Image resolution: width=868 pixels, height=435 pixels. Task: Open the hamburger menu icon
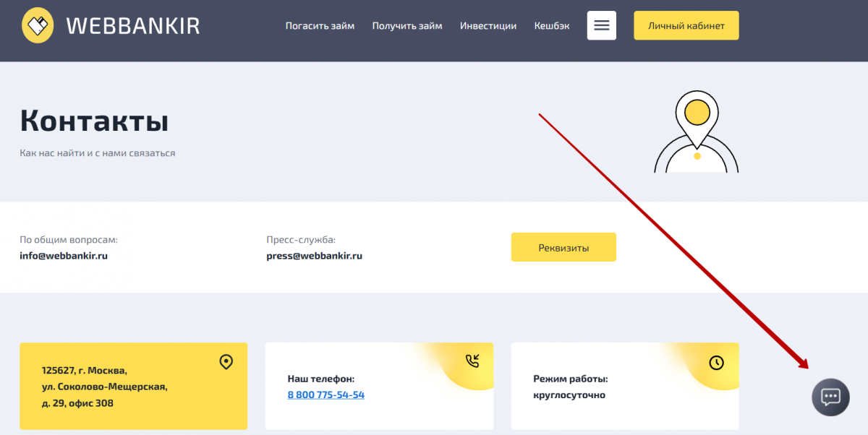(x=602, y=26)
